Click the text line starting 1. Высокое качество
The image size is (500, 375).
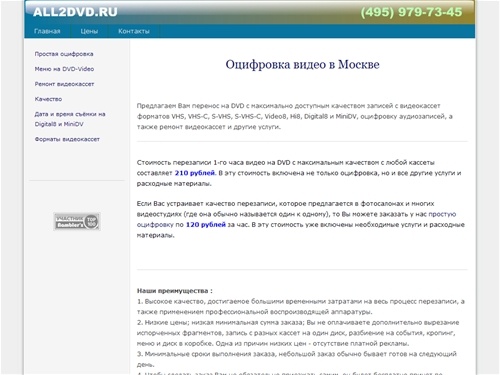click(301, 307)
